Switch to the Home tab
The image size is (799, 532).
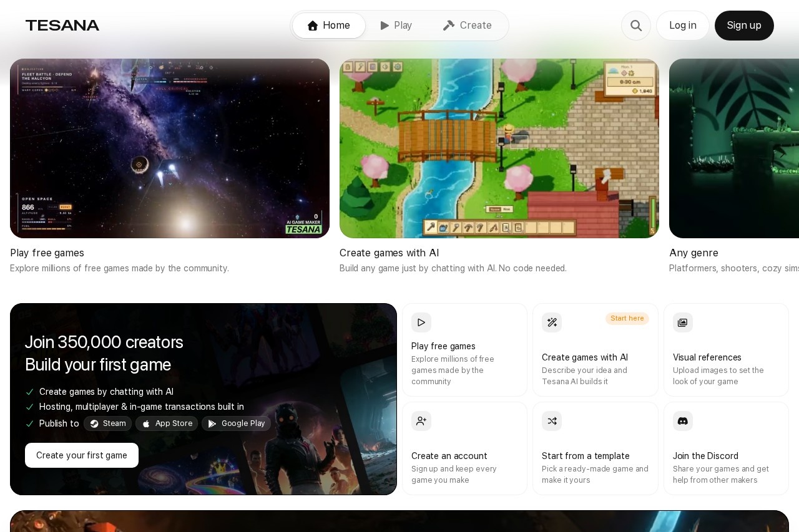tap(329, 26)
